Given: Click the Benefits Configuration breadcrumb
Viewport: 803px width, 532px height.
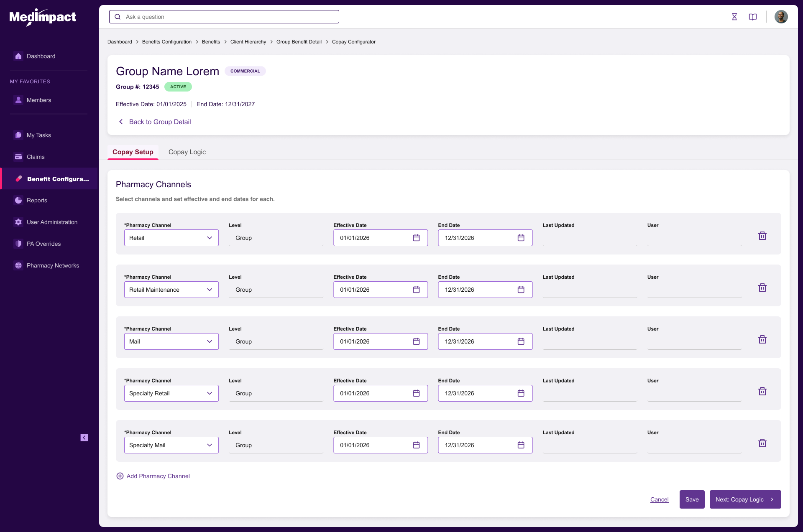Looking at the screenshot, I should pyautogui.click(x=167, y=42).
